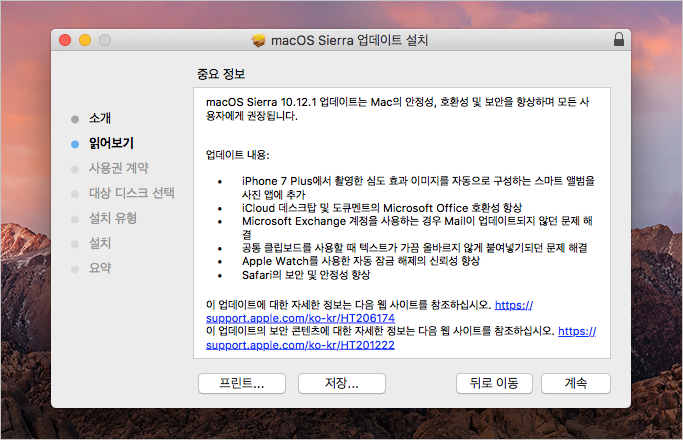Click the 대상 디스크 선택 step label
The image size is (683, 440).
132,193
